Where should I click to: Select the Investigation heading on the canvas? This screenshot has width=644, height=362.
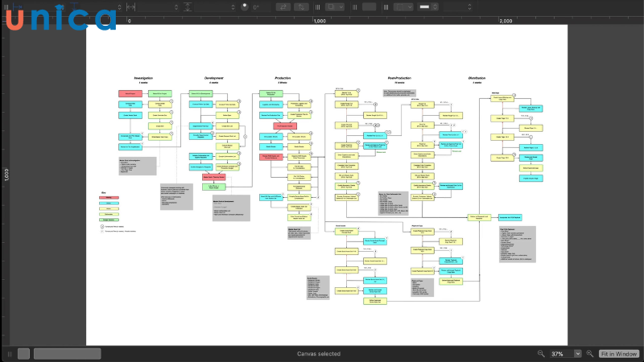click(143, 78)
